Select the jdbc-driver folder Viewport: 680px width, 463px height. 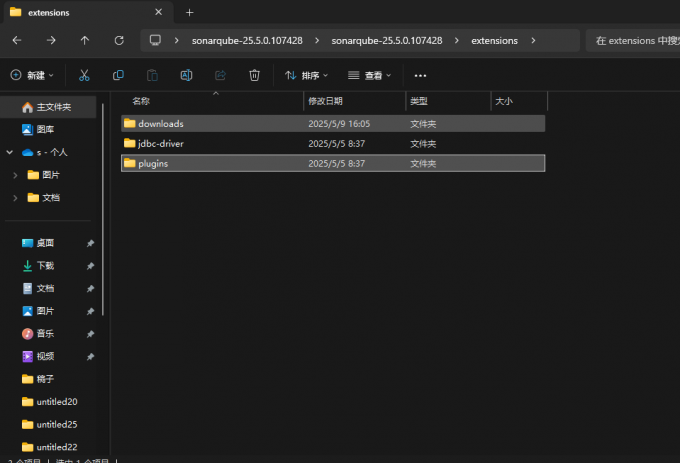point(333,143)
